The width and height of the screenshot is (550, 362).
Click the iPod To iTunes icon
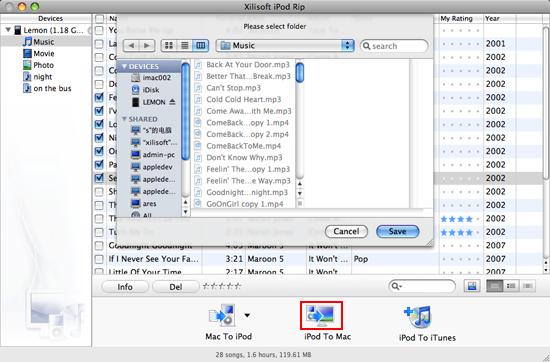point(418,316)
